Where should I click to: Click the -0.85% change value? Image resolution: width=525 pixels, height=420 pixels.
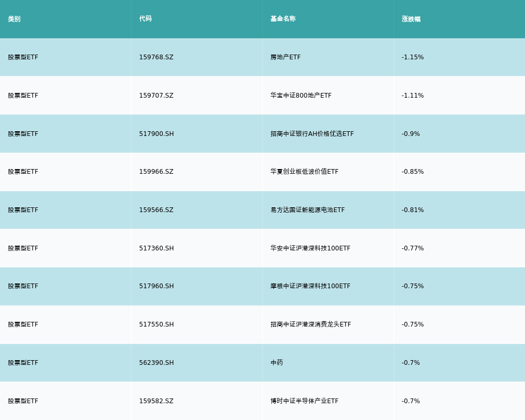pyautogui.click(x=413, y=172)
